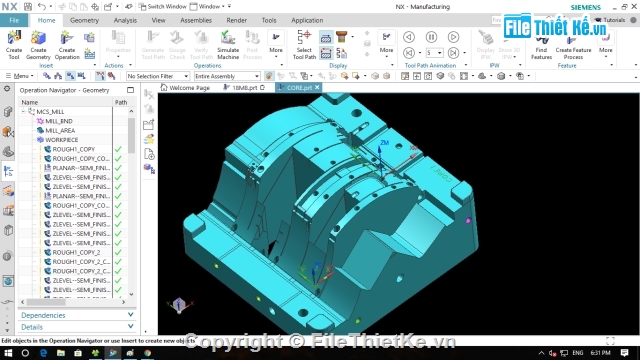Screen dimensions: 640x360
Task: Click Find Features icon
Action: tap(541, 48)
